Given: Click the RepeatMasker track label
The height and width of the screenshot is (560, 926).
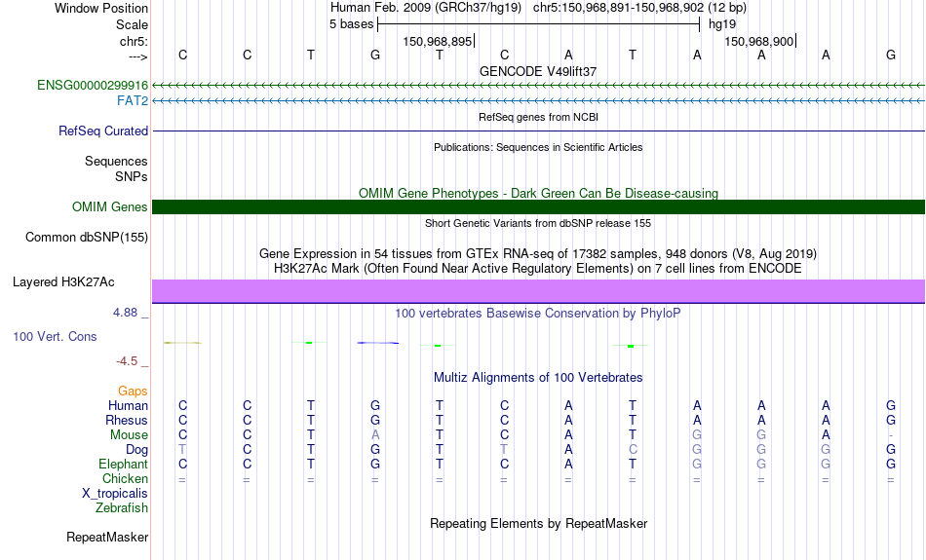Looking at the screenshot, I should (x=107, y=537).
